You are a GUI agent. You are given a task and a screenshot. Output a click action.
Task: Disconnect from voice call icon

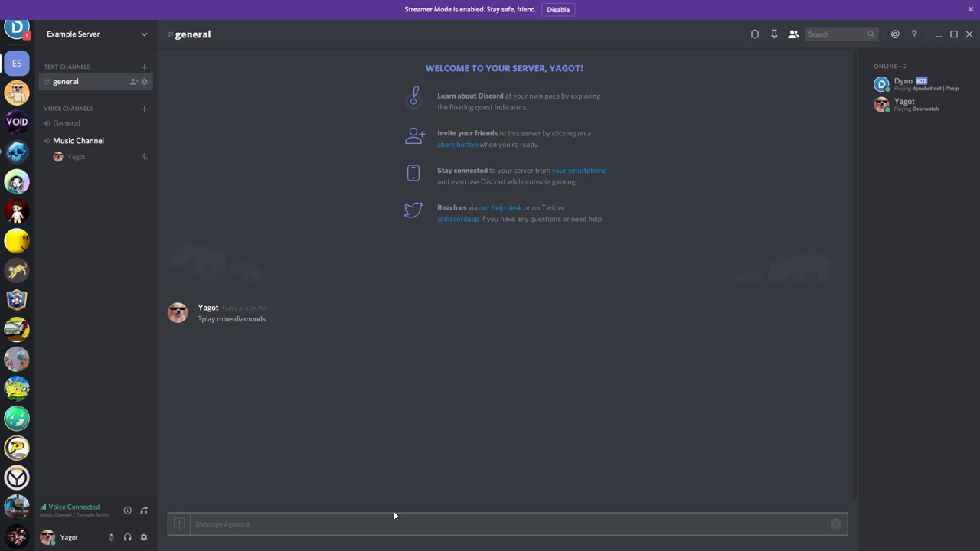144,510
